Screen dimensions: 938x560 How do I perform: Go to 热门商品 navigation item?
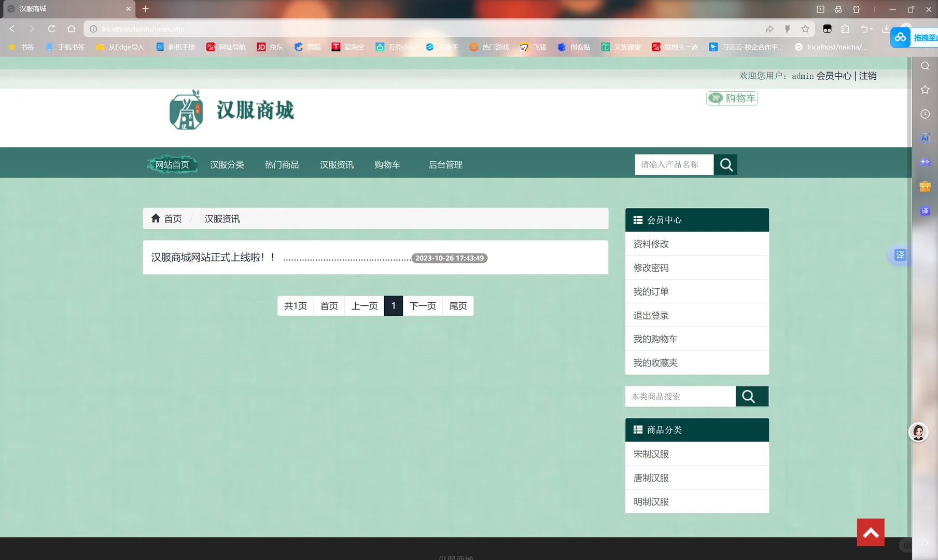click(x=282, y=165)
